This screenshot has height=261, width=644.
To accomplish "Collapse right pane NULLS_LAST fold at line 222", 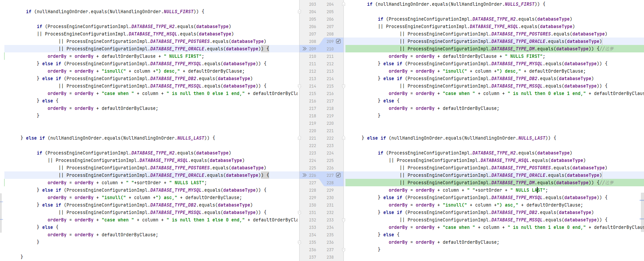I will [343, 138].
